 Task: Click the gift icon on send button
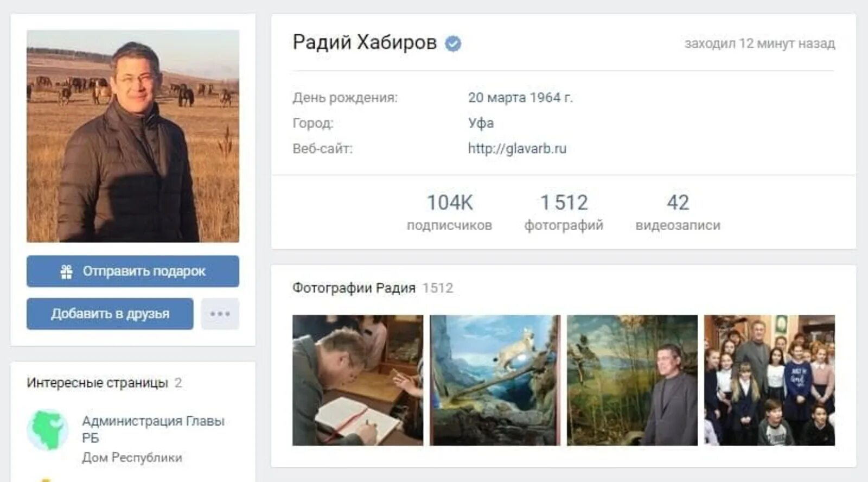[67, 271]
